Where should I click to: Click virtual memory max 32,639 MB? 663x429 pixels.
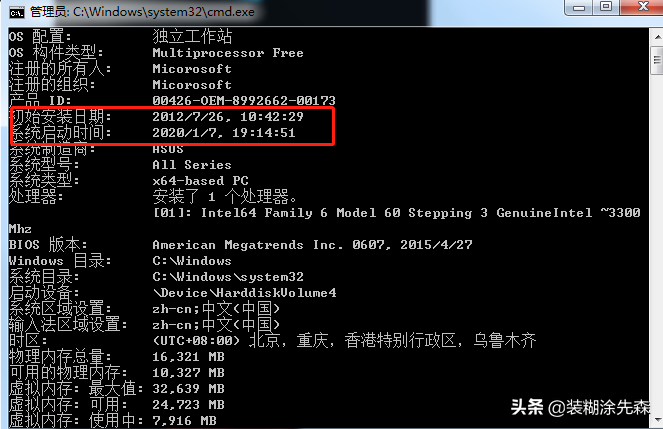tap(188, 389)
